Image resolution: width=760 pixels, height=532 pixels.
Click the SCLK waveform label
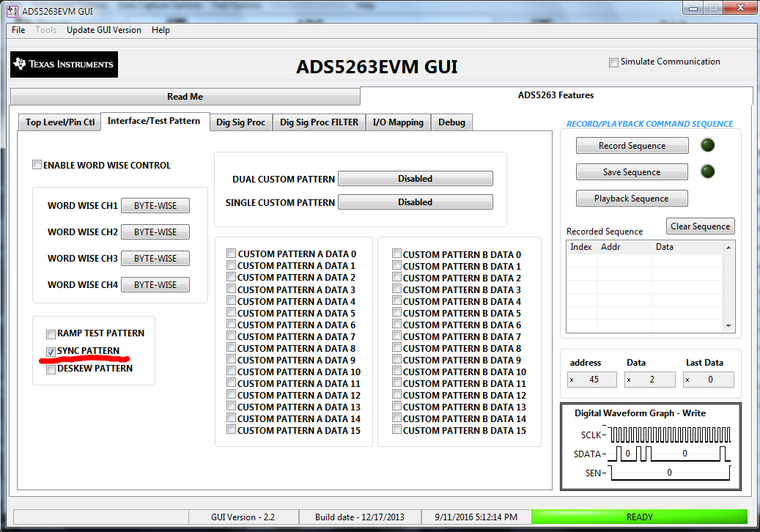pyautogui.click(x=591, y=435)
